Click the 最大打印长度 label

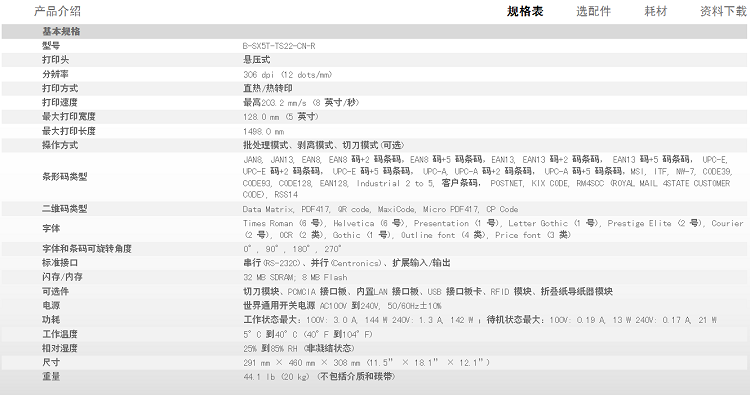pos(69,131)
